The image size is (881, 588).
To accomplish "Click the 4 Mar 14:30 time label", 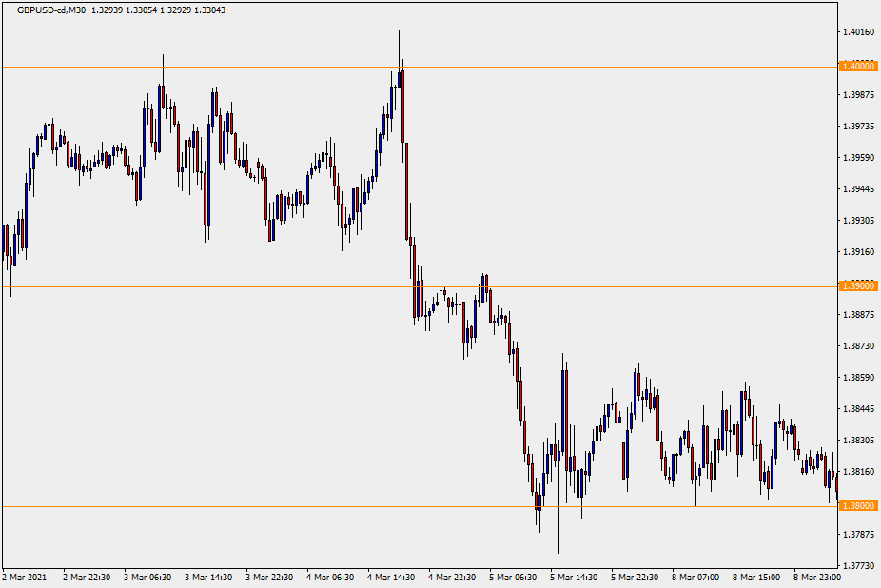I will pyautogui.click(x=392, y=578).
